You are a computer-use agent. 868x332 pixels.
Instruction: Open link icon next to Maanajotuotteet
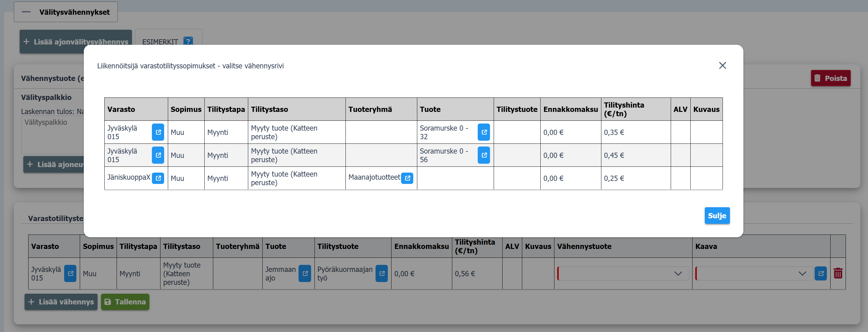point(407,178)
